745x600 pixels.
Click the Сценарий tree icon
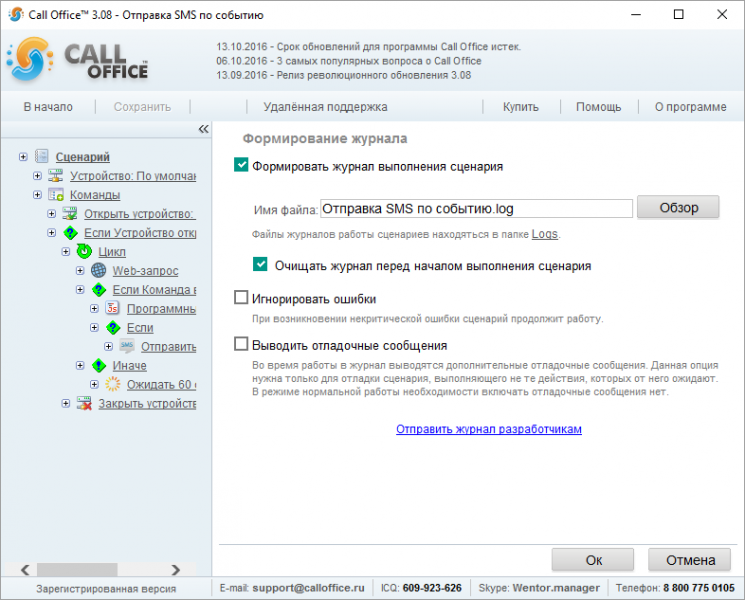(42, 156)
